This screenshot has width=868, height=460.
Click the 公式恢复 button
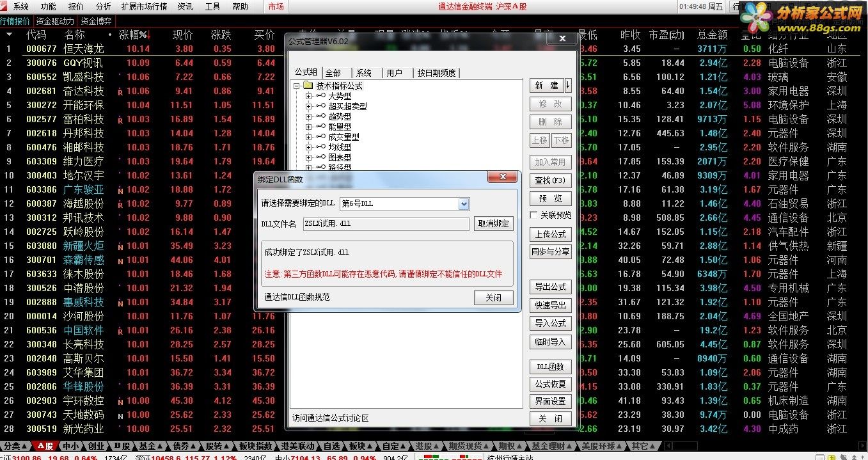[550, 384]
